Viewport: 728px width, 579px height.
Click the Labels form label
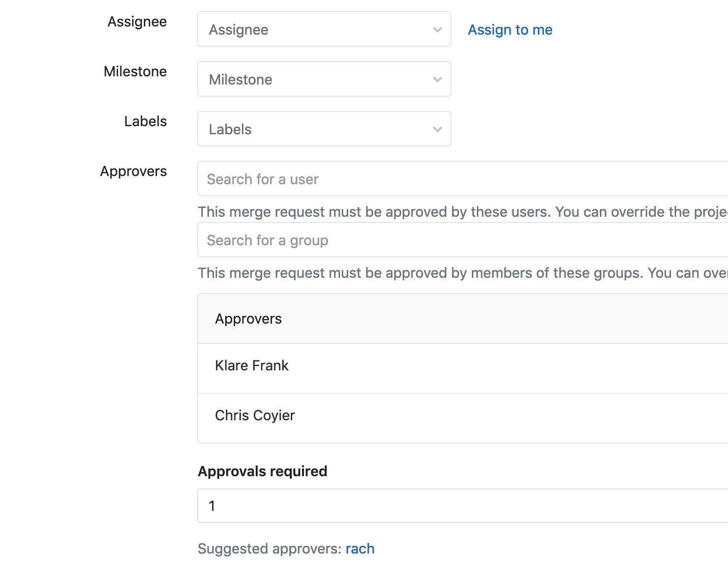coord(145,121)
